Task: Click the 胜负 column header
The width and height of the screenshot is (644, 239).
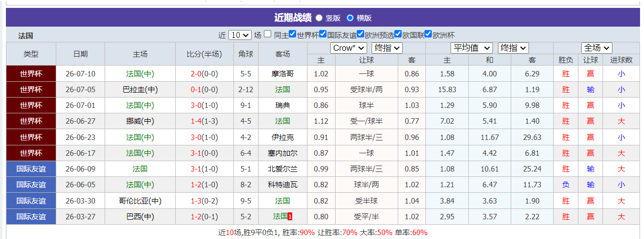Action: coord(566,60)
